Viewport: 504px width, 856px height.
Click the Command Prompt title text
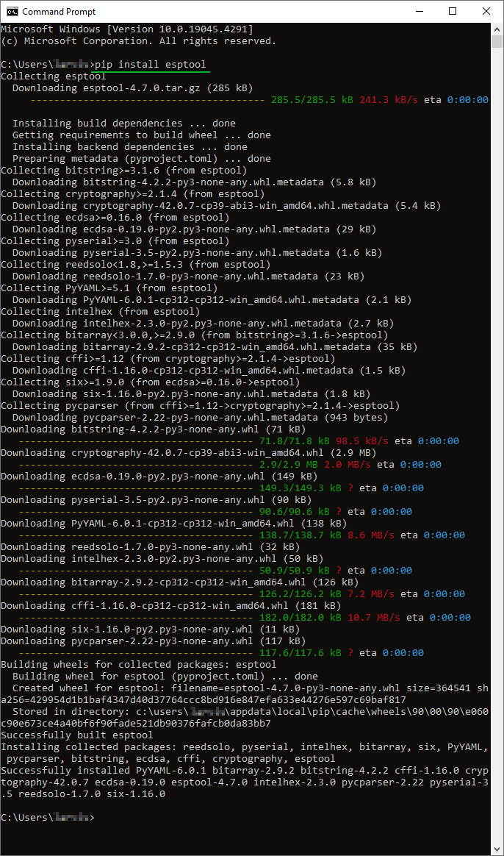[59, 12]
